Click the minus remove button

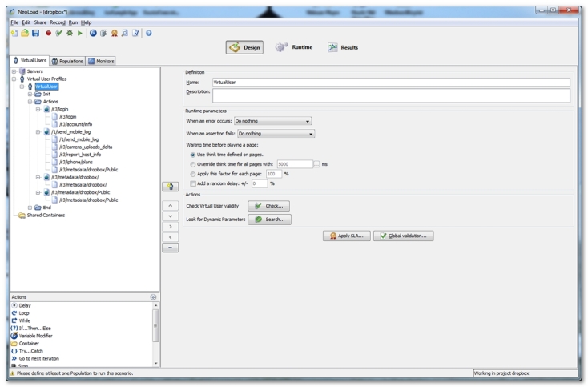pyautogui.click(x=171, y=248)
